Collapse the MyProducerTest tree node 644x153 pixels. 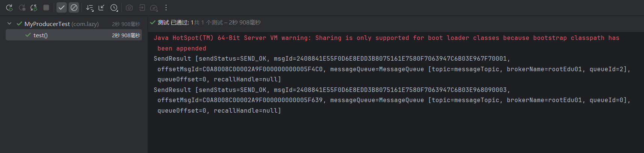coord(9,24)
